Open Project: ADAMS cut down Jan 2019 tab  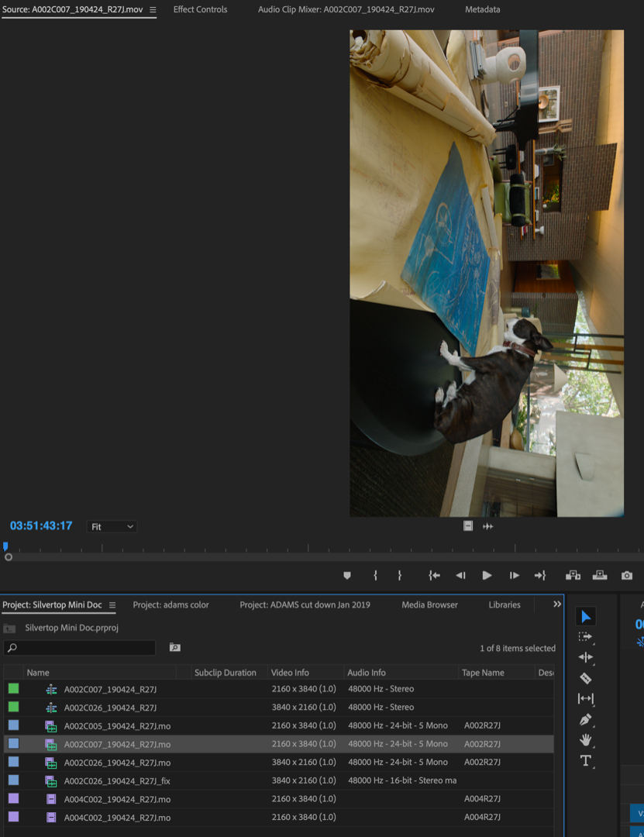(x=305, y=604)
